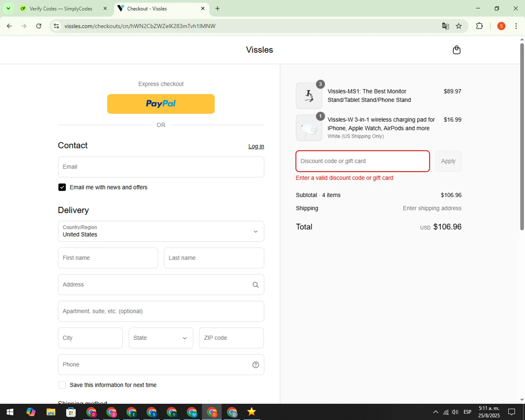Open the Chrome profile avatar S
Viewport: 525px width, 420px height.
click(501, 26)
